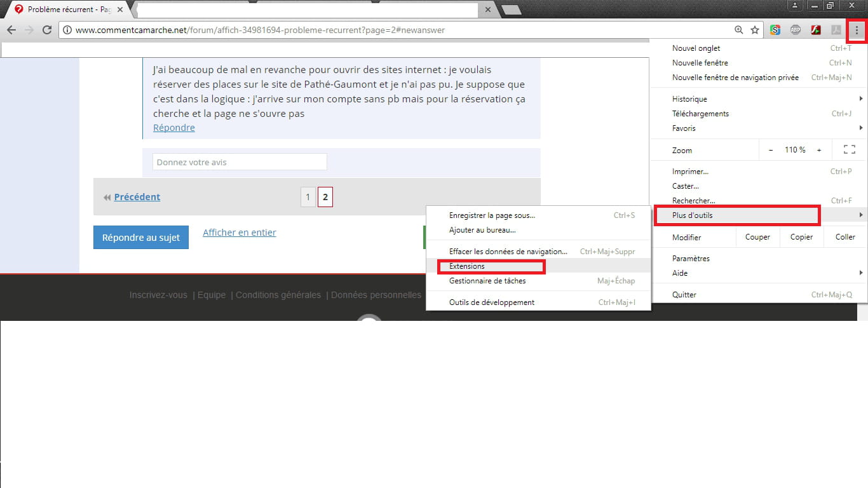The height and width of the screenshot is (488, 868).
Task: Select page 2 in pagination
Action: 325,197
